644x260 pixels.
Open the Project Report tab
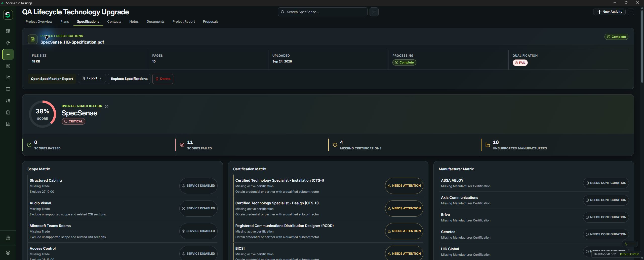(184, 22)
